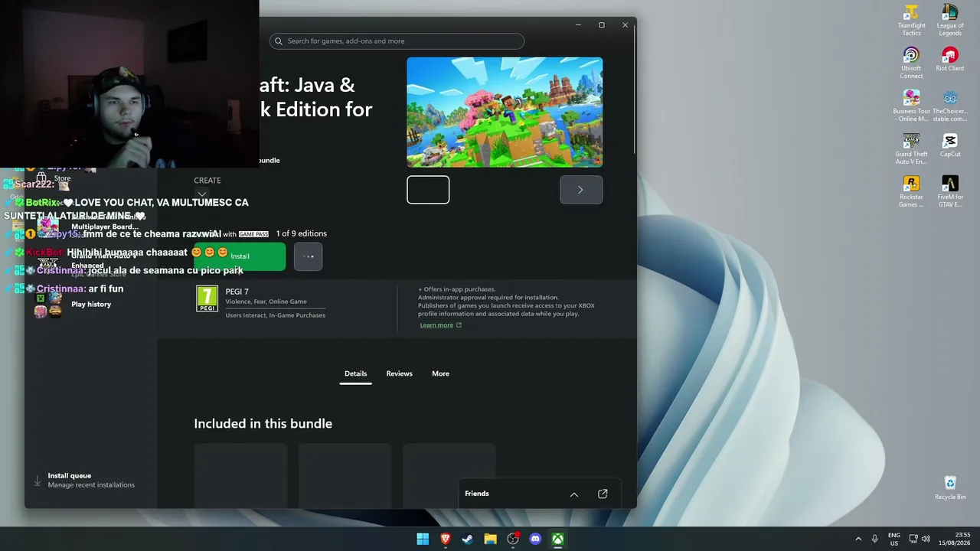The width and height of the screenshot is (980, 551).
Task: Open the ENG US language switcher
Action: [x=893, y=539]
